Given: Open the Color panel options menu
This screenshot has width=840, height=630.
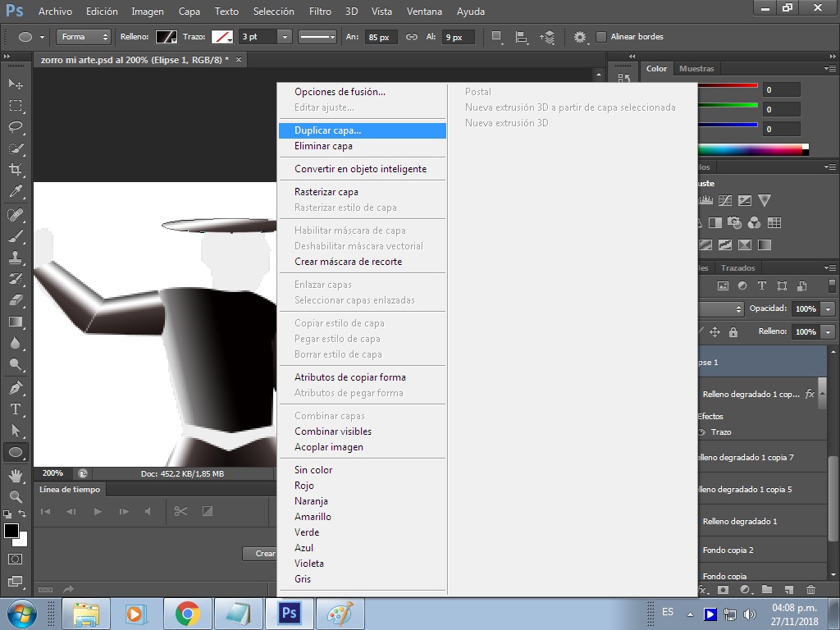Looking at the screenshot, I should (x=830, y=69).
